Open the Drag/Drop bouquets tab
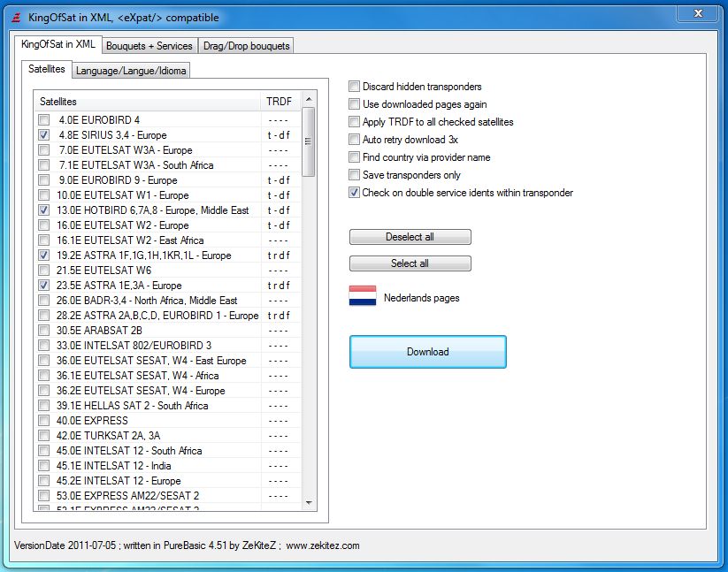Viewport: 728px width, 572px height. tap(246, 46)
